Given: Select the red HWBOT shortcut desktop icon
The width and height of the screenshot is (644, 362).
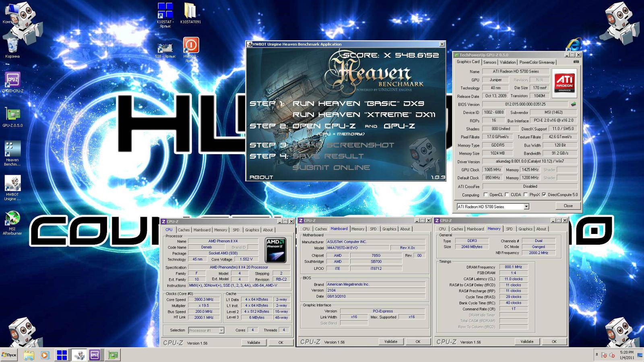Looking at the screenshot, I should [x=191, y=49].
